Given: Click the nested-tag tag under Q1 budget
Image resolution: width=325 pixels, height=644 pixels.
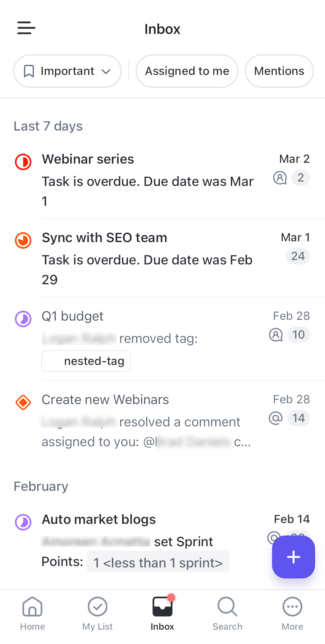Looking at the screenshot, I should 86,361.
